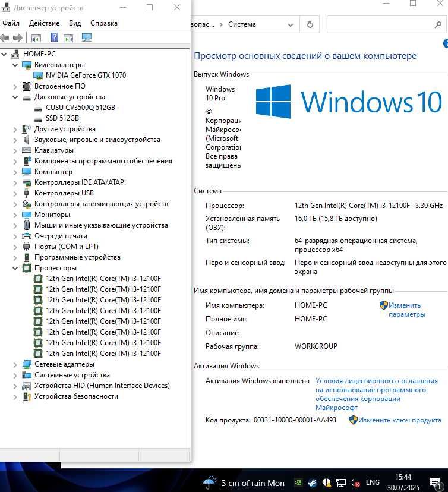Open the Файл menu
Viewport: 448px width, 492px height.
coord(11,23)
